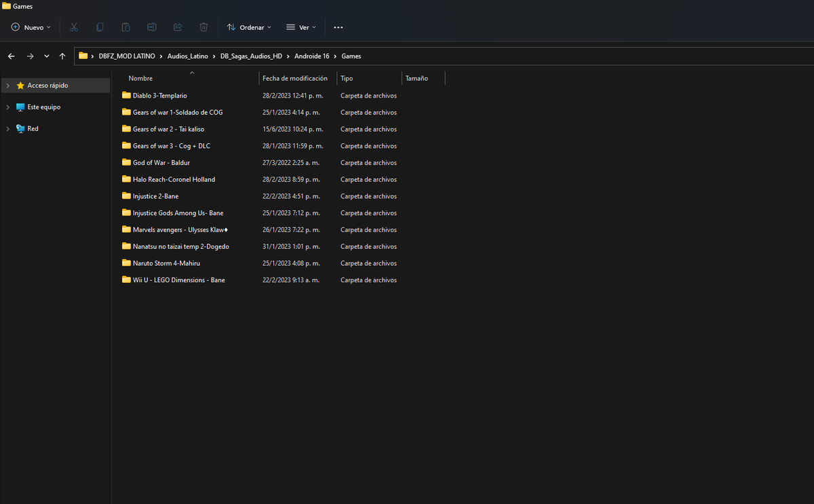The width and height of the screenshot is (814, 504).
Task: Click the Cut scissors icon
Action: pos(74,27)
